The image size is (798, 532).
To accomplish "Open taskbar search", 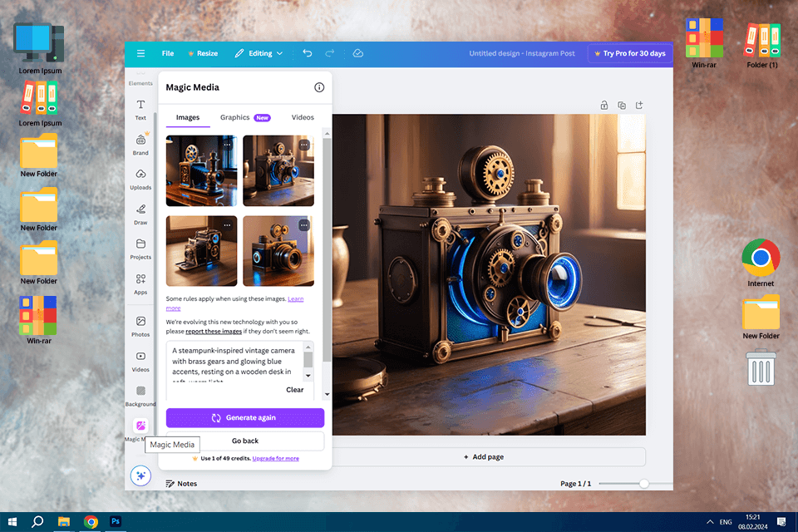I will 37,522.
